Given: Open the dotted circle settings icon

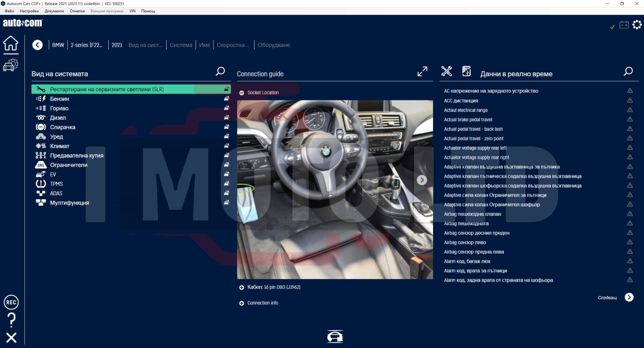Looking at the screenshot, I should click(637, 25).
